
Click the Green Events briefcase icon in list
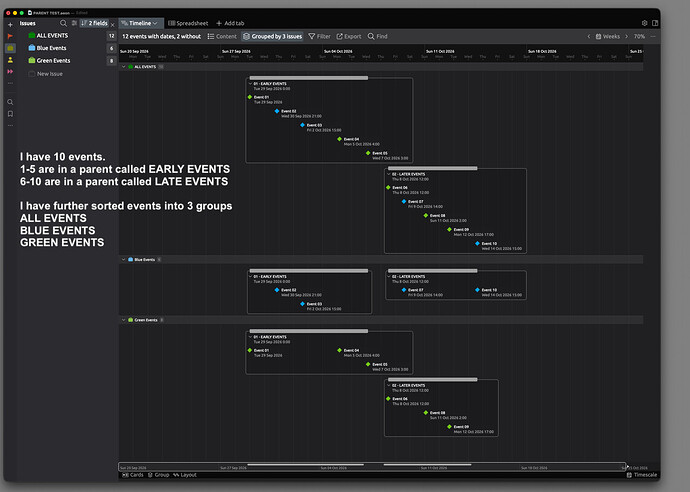[x=31, y=60]
